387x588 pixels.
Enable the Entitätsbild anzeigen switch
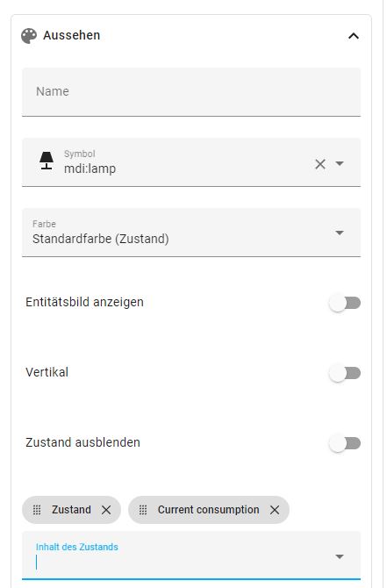click(345, 303)
